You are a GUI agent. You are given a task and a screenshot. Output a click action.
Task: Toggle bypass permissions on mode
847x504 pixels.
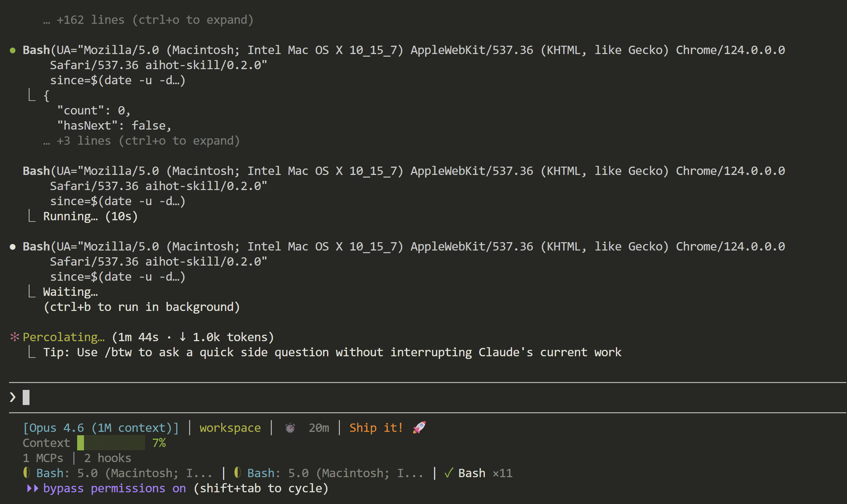tap(115, 488)
